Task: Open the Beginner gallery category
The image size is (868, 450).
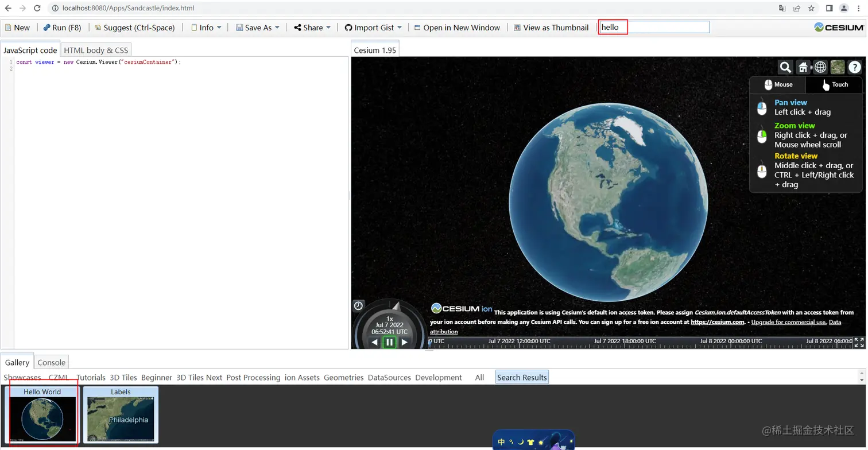Action: pyautogui.click(x=157, y=377)
